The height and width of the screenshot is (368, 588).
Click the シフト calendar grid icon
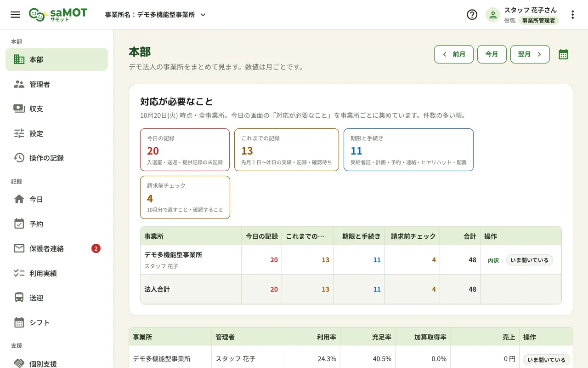click(19, 322)
